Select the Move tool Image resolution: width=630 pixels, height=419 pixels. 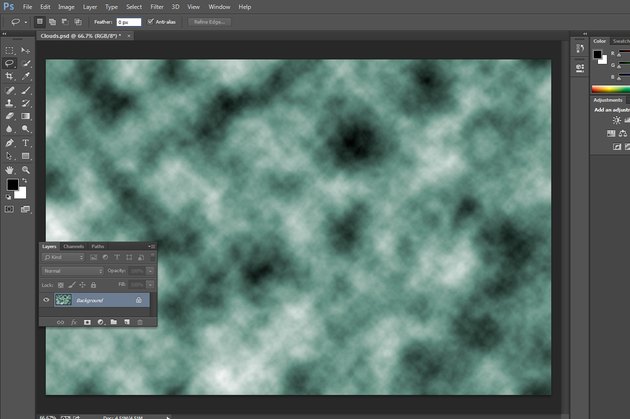26,50
